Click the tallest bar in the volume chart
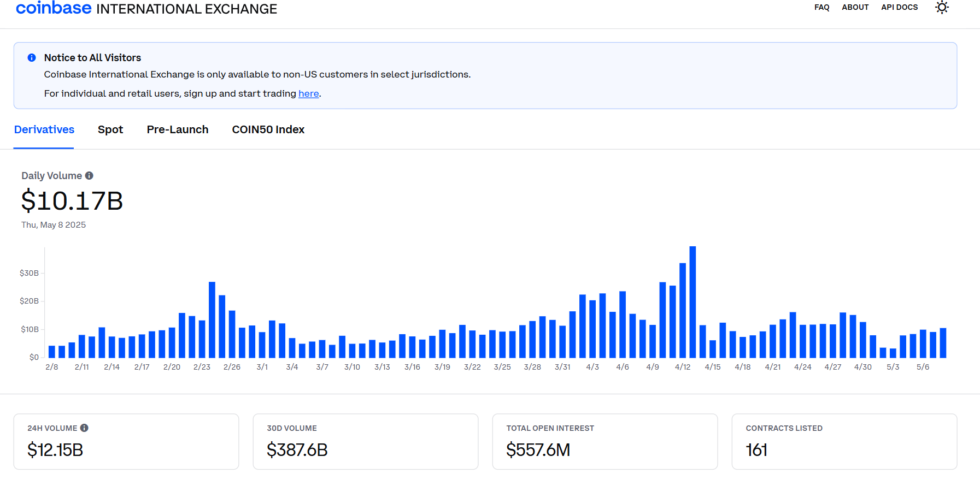Screen dimensions: 980x480 pos(693,302)
